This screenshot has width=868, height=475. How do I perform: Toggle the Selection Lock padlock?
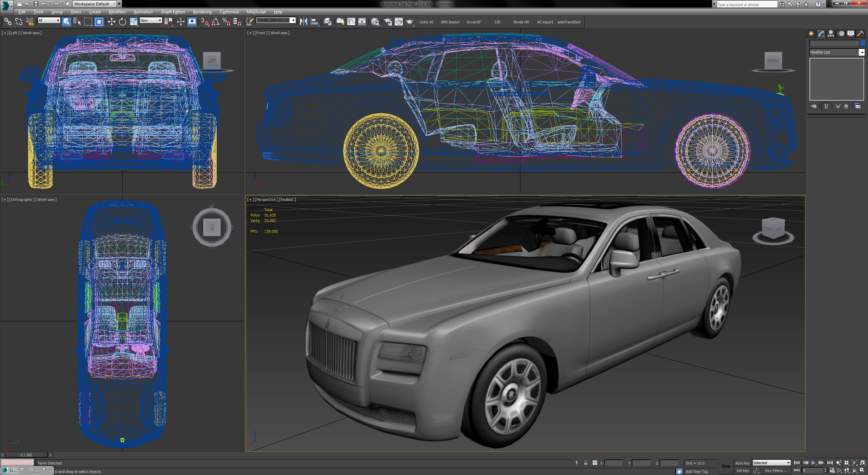click(x=586, y=463)
